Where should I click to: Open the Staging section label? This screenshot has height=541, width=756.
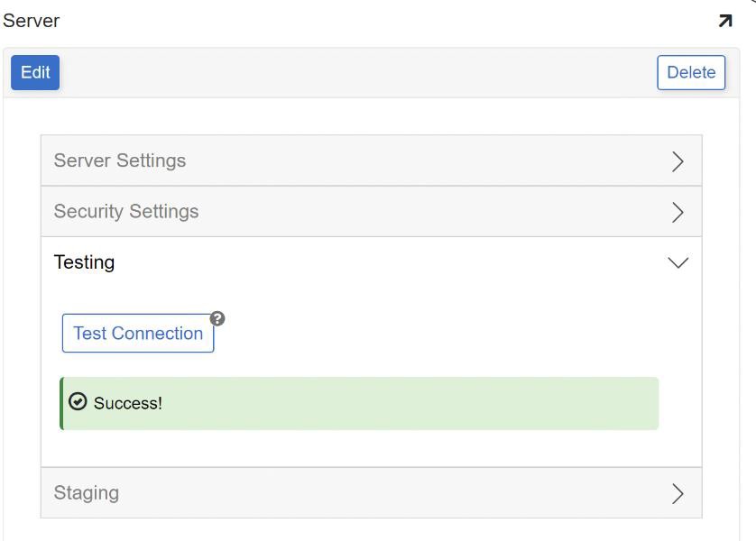pyautogui.click(x=87, y=493)
